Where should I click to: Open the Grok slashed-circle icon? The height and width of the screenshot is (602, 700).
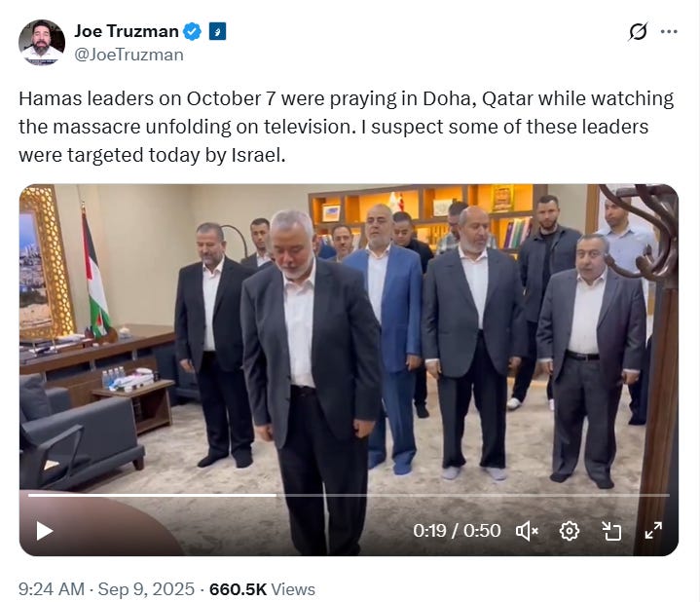tap(638, 31)
